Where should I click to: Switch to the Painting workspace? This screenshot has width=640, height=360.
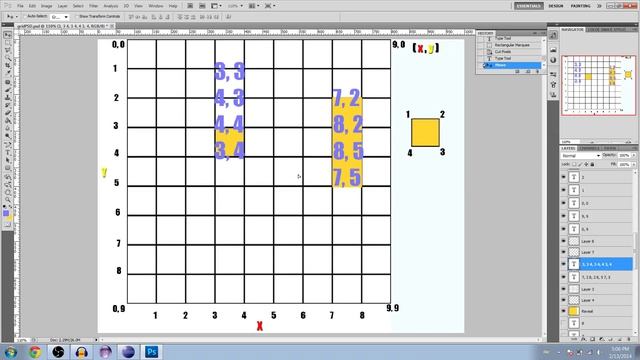(580, 6)
